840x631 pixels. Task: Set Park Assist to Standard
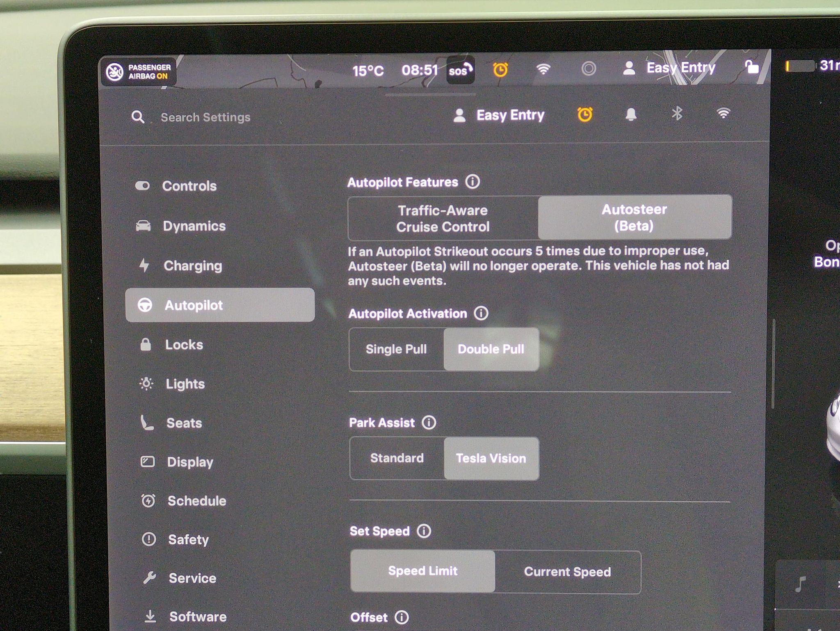397,458
